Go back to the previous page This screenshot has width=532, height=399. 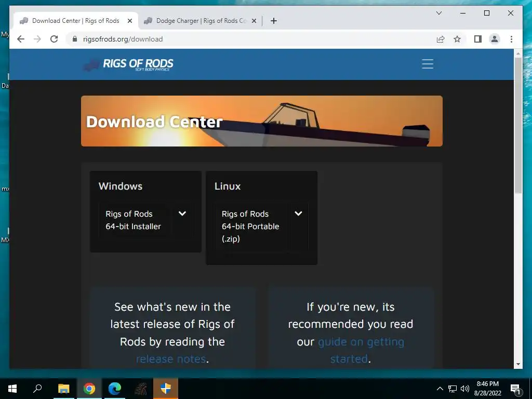pyautogui.click(x=21, y=39)
